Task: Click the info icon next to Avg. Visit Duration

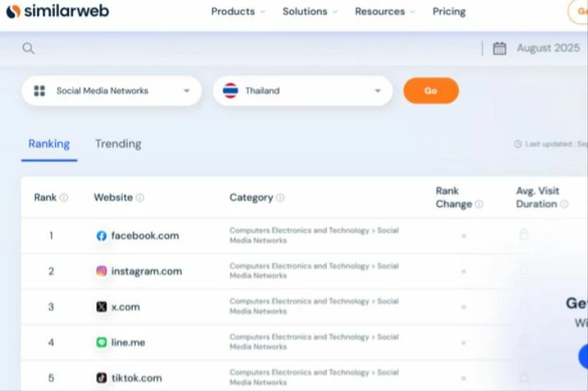Action: (564, 204)
